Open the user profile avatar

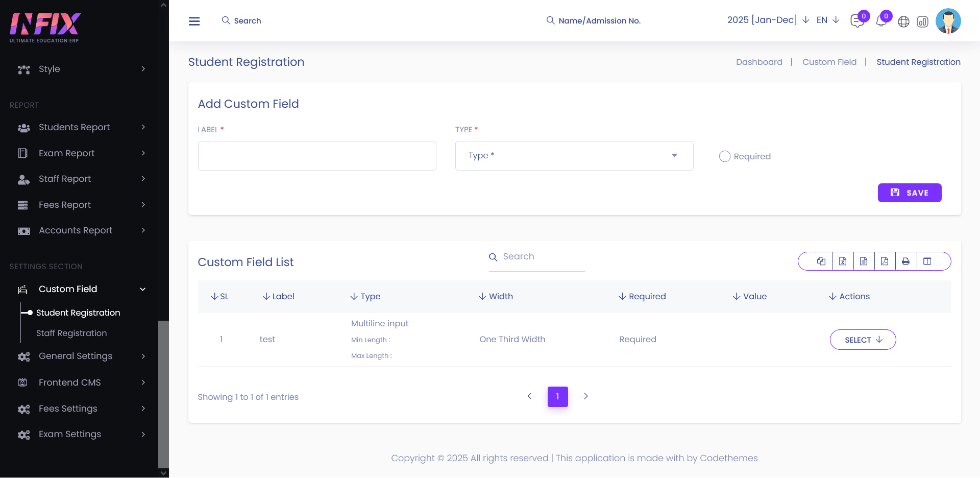(x=948, y=21)
